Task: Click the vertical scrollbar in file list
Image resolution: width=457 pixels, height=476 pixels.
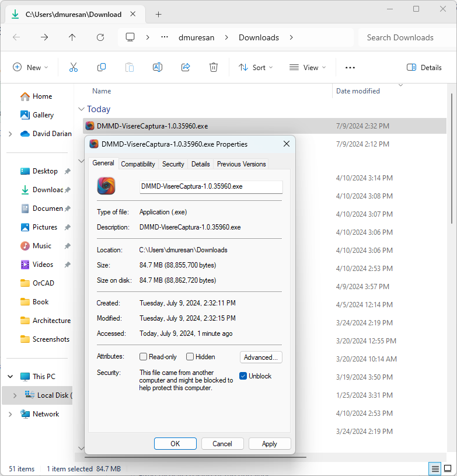Action: coord(453,175)
